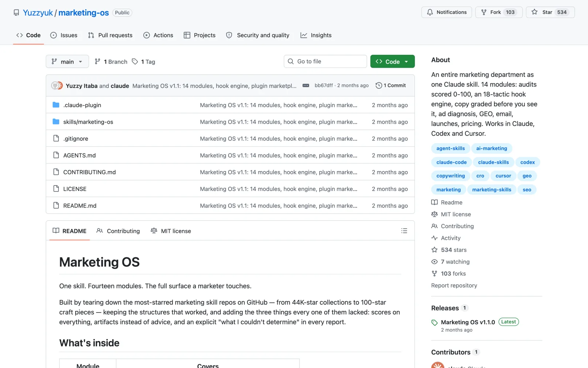
Task: Open the 1 Commit history link
Action: click(x=391, y=85)
